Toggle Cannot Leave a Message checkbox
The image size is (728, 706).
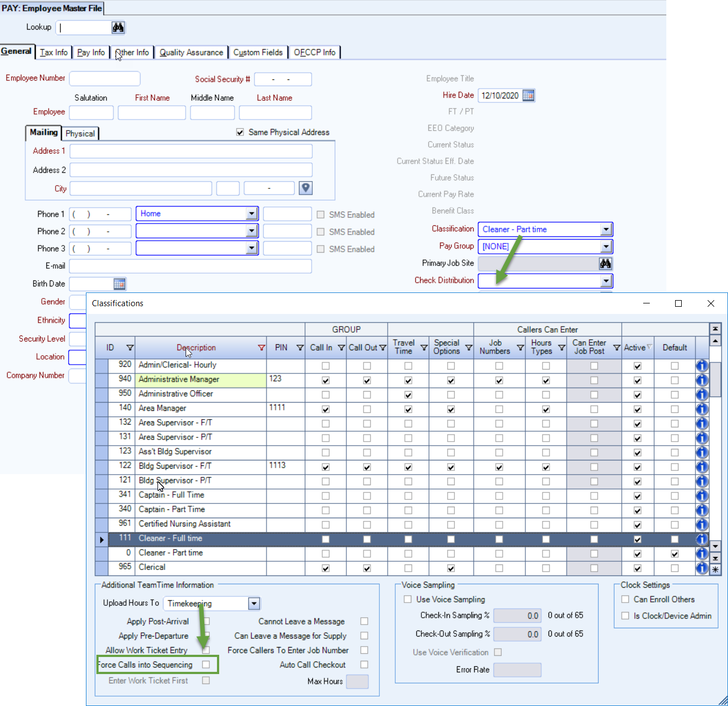pyautogui.click(x=364, y=621)
